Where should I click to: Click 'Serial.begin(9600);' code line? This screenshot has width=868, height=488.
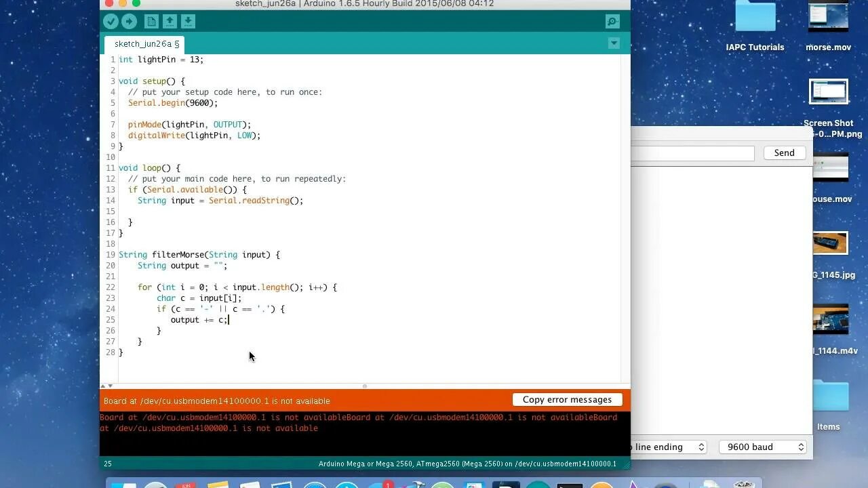[173, 103]
